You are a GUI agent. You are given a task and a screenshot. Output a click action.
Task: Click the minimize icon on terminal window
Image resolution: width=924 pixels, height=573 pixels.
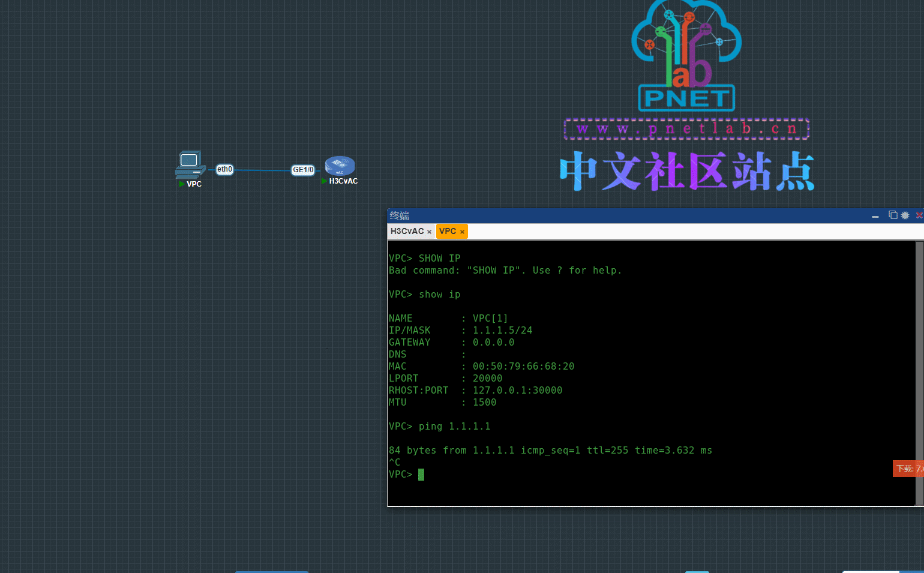coord(877,216)
